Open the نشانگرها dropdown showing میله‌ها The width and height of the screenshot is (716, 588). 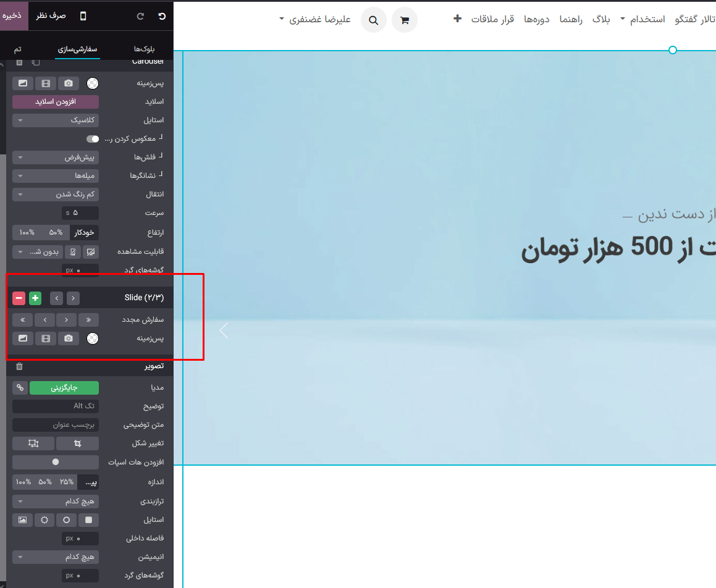click(55, 176)
